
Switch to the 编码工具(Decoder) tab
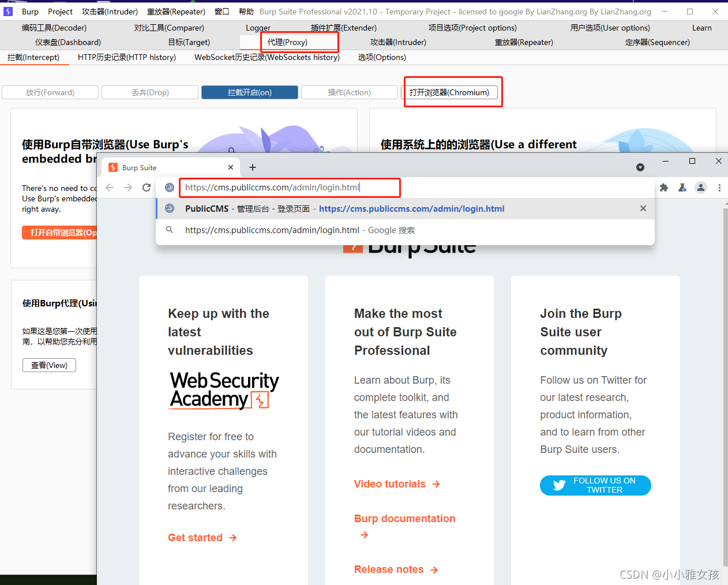pyautogui.click(x=54, y=28)
